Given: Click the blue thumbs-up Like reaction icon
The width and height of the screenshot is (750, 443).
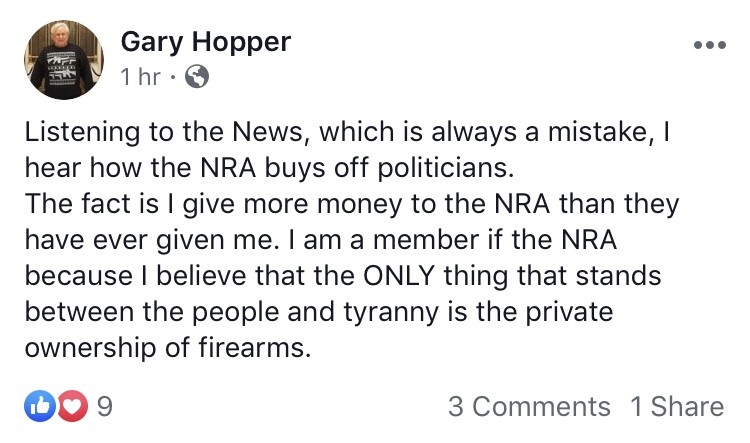Looking at the screenshot, I should click(x=38, y=406).
